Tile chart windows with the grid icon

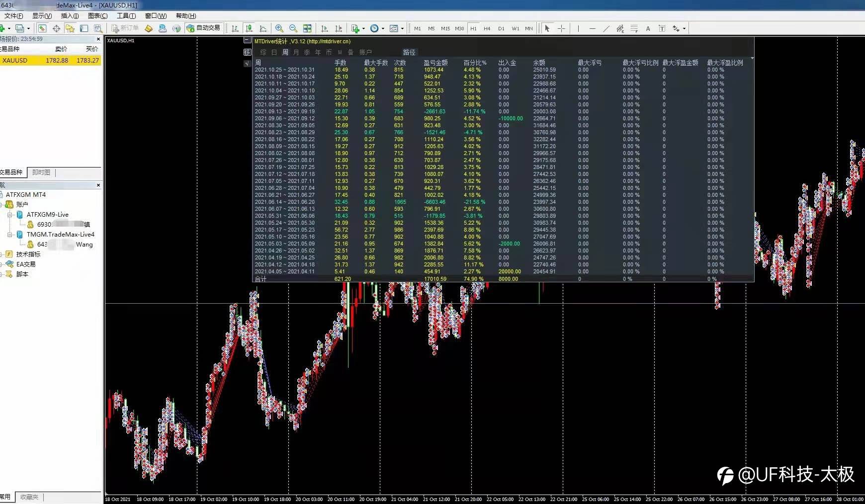click(307, 28)
